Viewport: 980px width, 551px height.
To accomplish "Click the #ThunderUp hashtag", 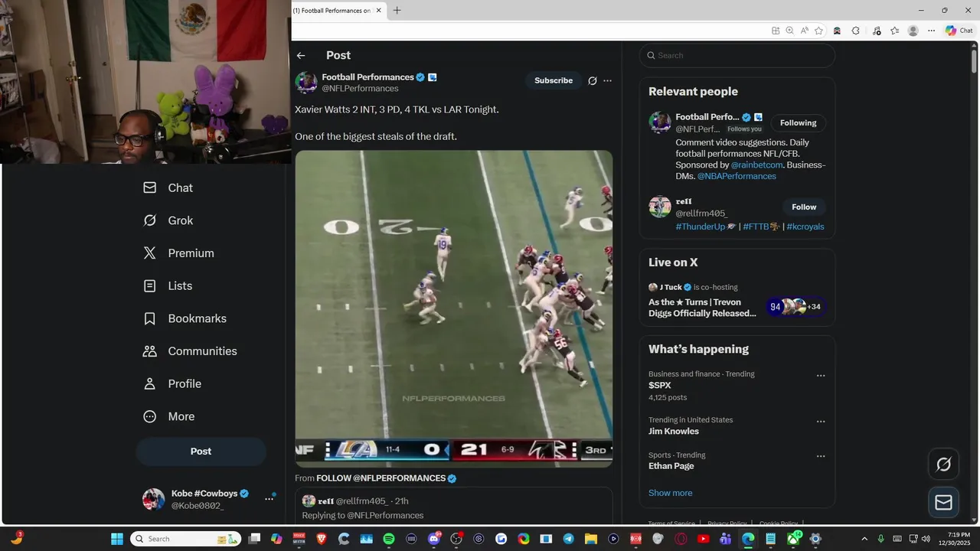I will pos(700,227).
